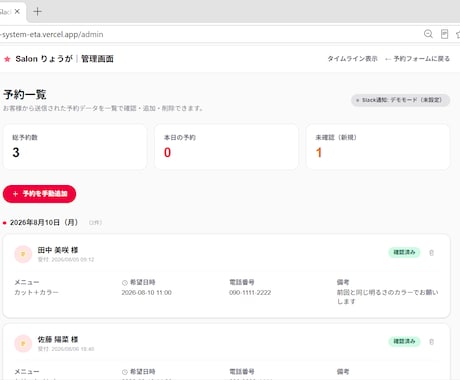Open タイムライン表示 view
This screenshot has width=460, height=380.
click(352, 59)
